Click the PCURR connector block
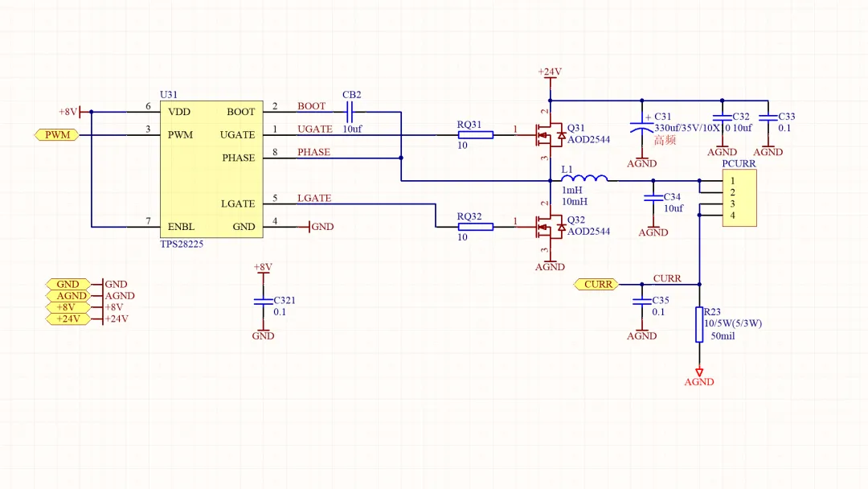 pos(739,198)
